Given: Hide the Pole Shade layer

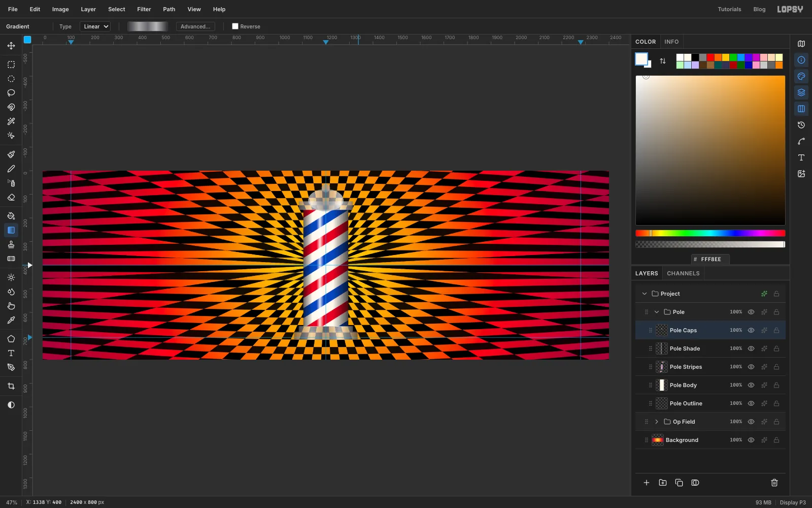Looking at the screenshot, I should pyautogui.click(x=751, y=348).
